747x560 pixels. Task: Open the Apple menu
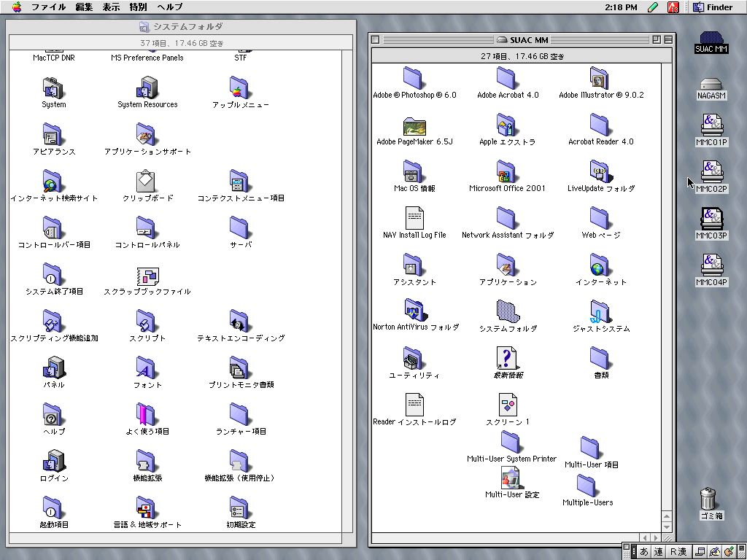[17, 7]
